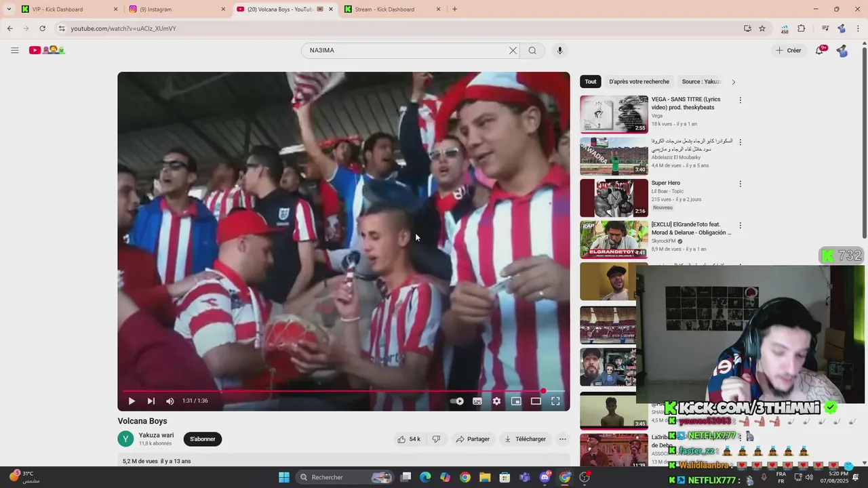Click the Partager button
Image resolution: width=868 pixels, height=488 pixels.
473,439
